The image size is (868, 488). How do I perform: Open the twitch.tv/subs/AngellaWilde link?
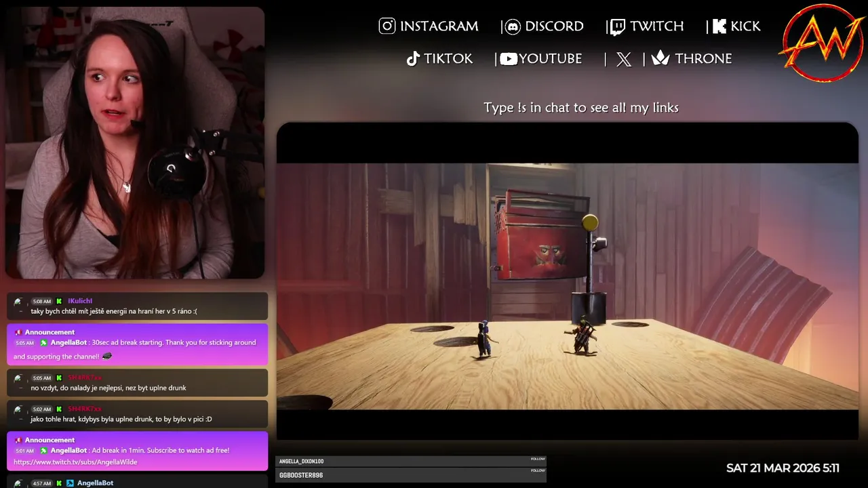[x=75, y=462]
